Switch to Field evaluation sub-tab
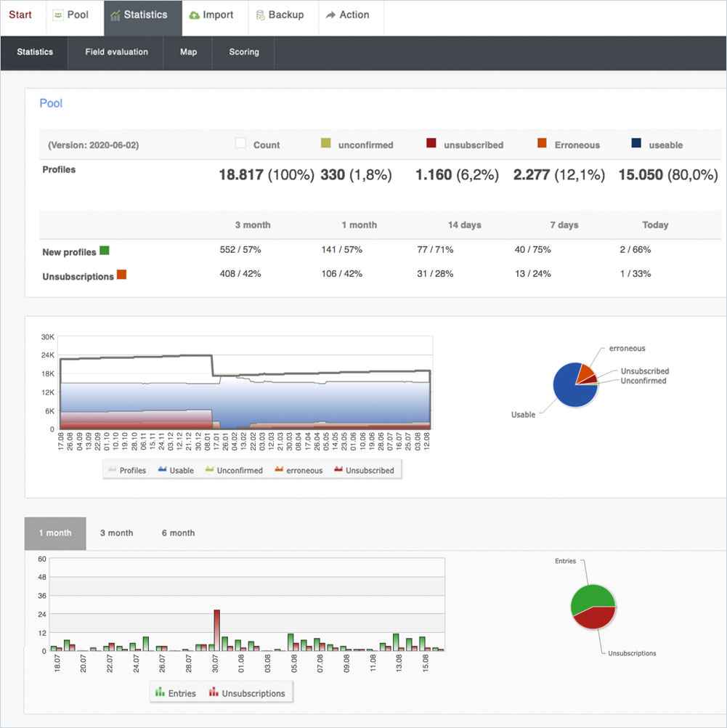Screen dimensions: 727x728 tap(116, 52)
